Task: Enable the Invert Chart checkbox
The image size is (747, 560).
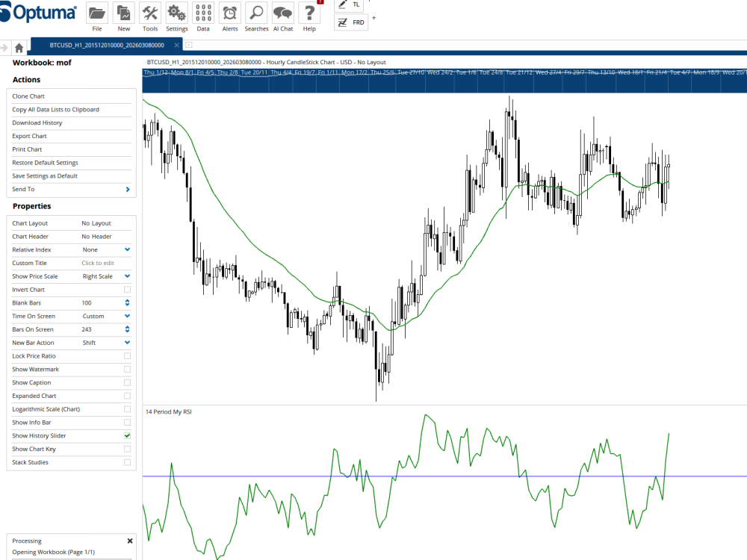Action: 127,290
